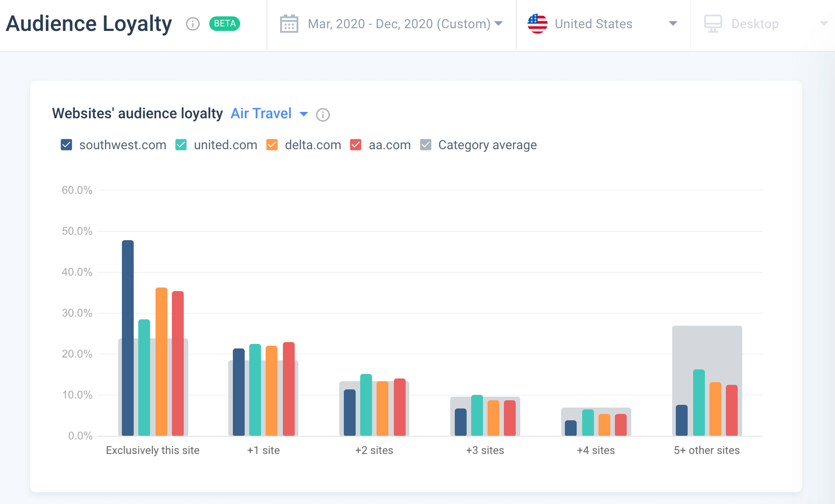Click united.com bar in 5+ other sites
Image resolution: width=835 pixels, height=504 pixels.
pyautogui.click(x=699, y=403)
